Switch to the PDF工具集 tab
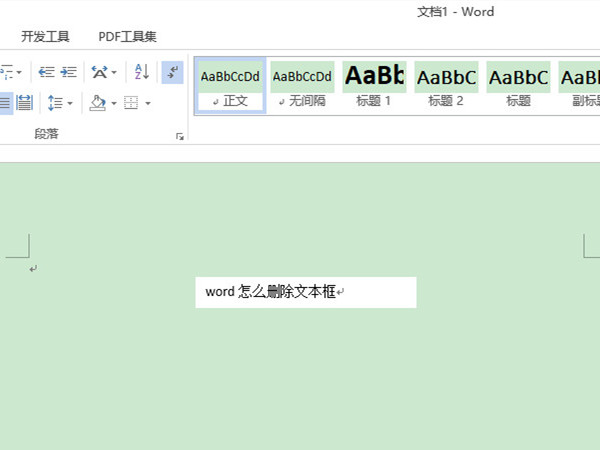600x450 pixels. click(127, 37)
